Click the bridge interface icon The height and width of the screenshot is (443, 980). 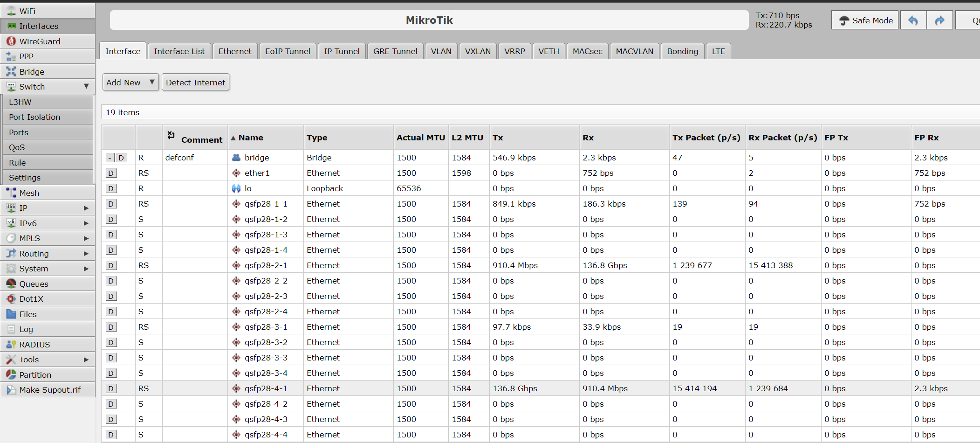pos(236,158)
